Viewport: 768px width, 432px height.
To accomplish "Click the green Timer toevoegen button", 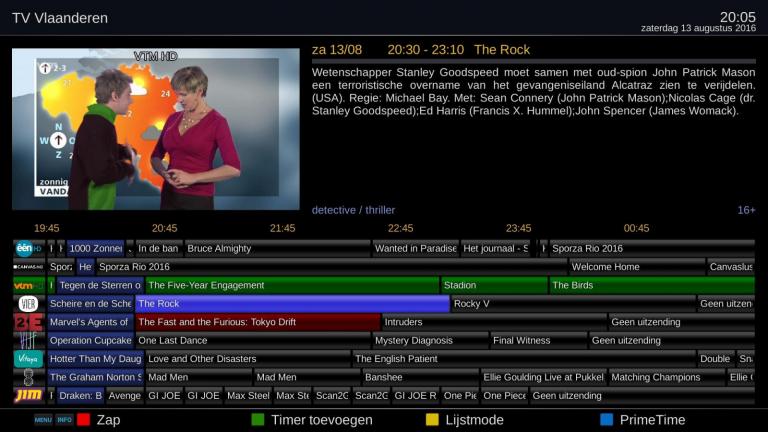I will pyautogui.click(x=258, y=420).
